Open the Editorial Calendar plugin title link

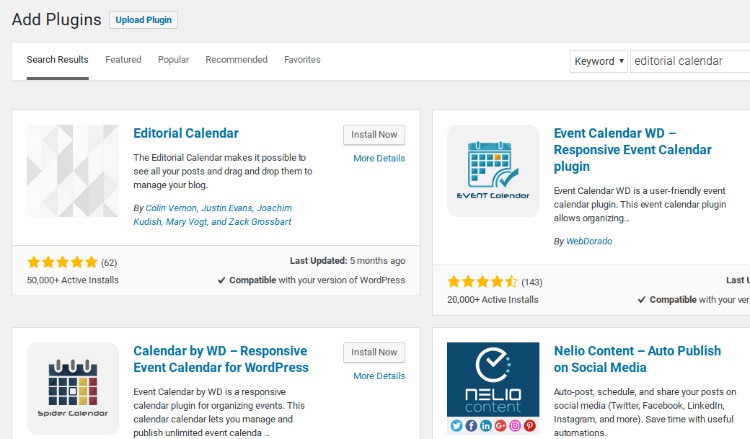[186, 133]
